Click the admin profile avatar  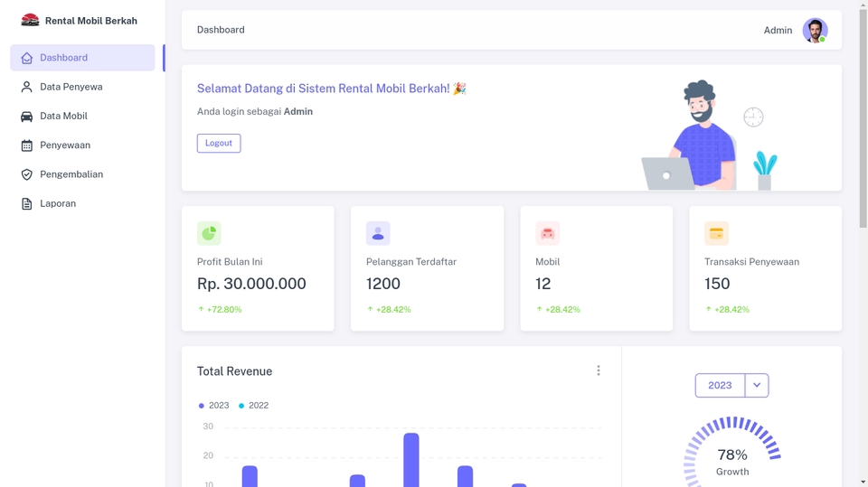click(x=814, y=30)
